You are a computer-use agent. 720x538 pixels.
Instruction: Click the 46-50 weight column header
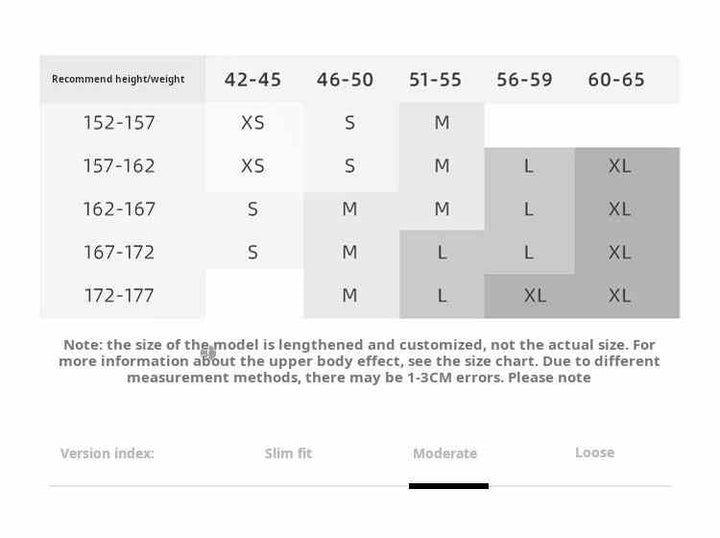tap(345, 79)
